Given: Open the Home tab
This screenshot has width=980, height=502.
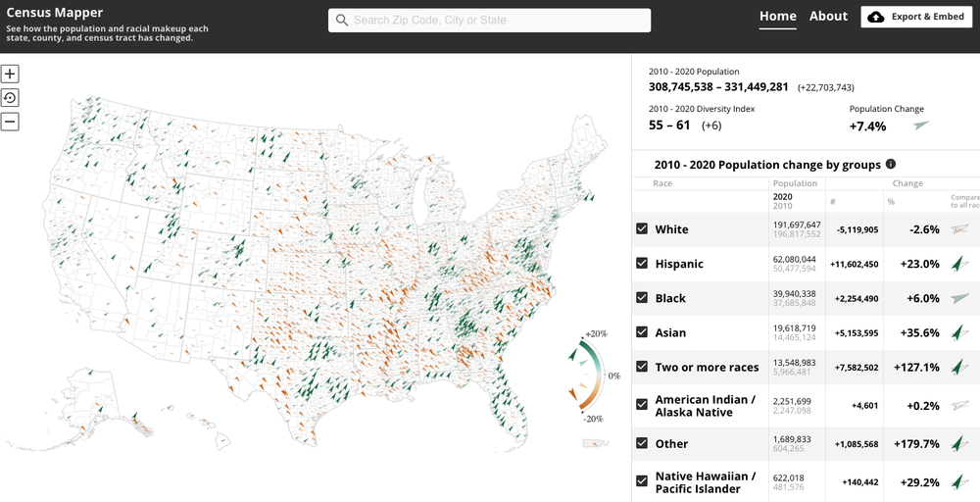Looking at the screenshot, I should pos(777,17).
